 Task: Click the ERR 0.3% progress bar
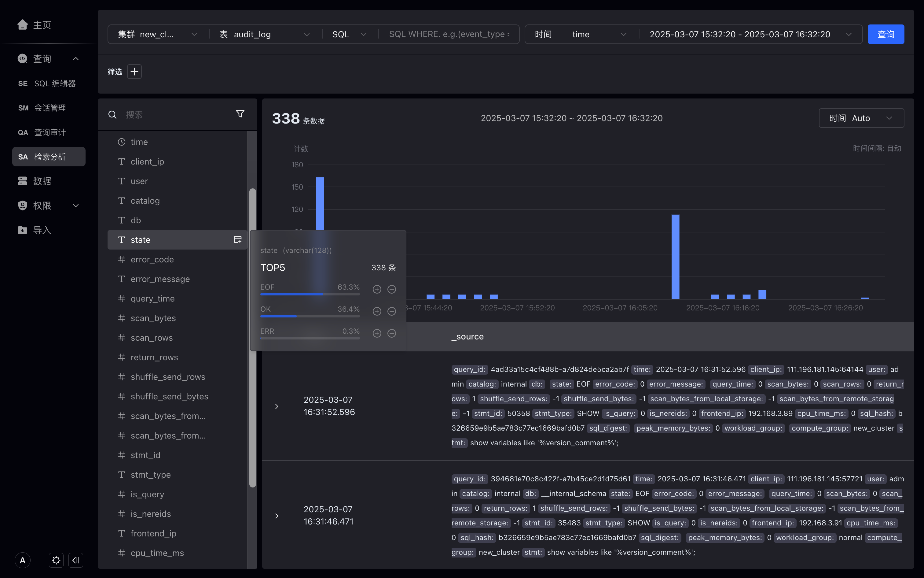point(310,338)
